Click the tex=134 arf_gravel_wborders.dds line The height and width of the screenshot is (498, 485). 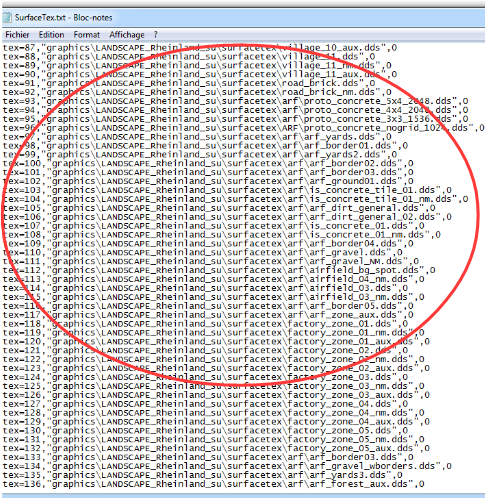pos(227,466)
